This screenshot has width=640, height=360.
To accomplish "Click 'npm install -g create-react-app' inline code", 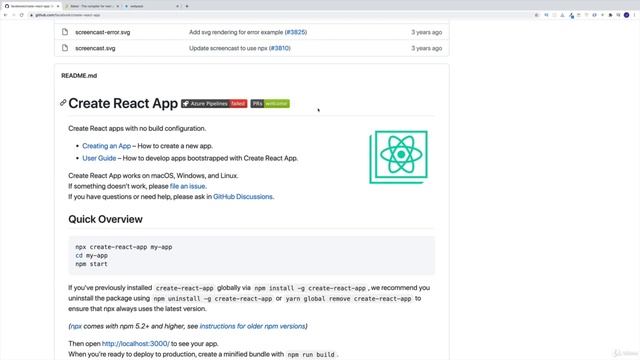I will (310, 288).
